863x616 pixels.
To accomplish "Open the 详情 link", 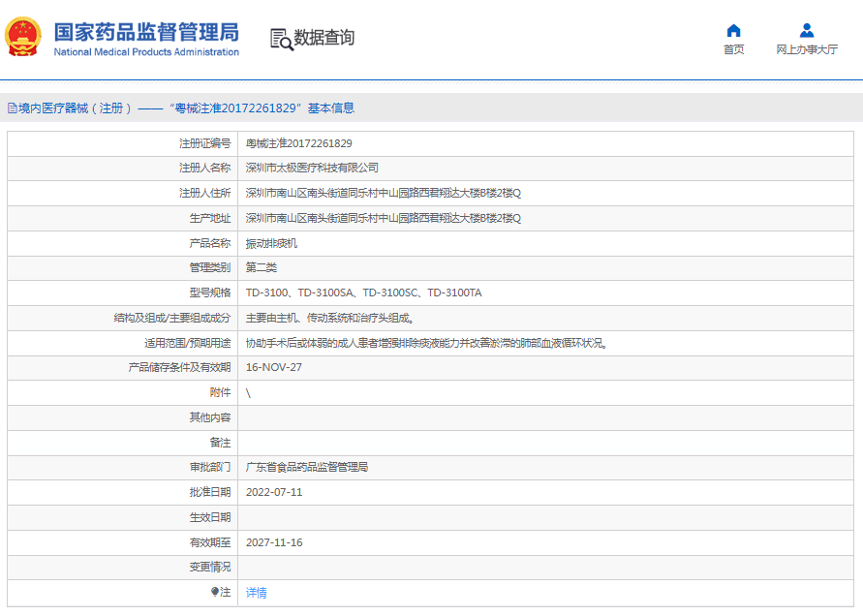I will click(x=257, y=593).
